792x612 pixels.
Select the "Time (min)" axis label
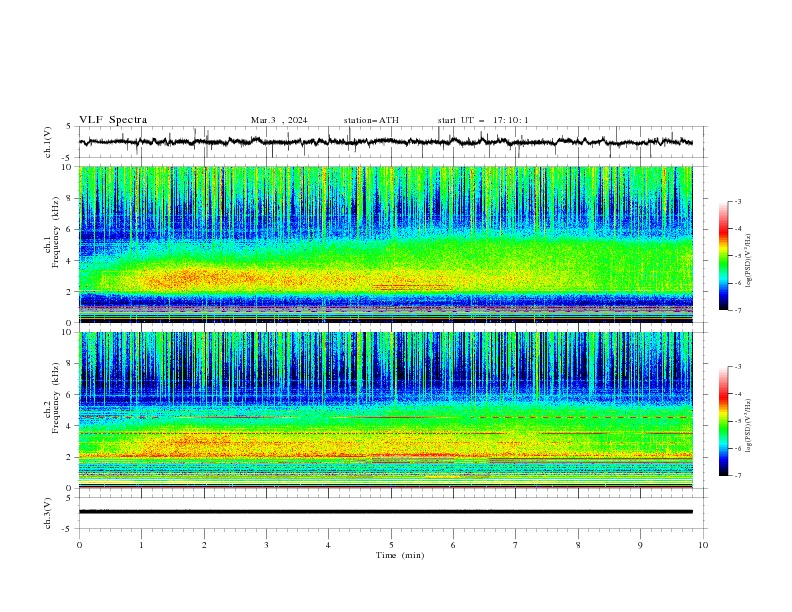pos(400,555)
